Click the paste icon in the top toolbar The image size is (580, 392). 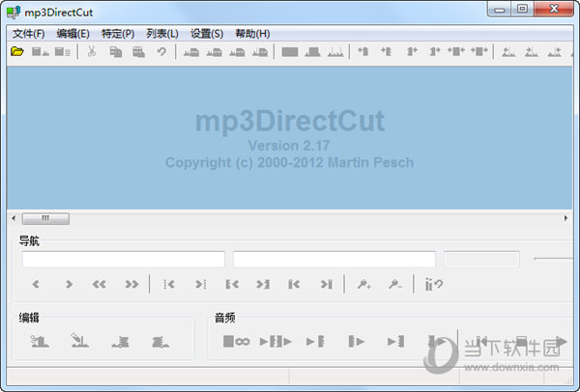click(138, 52)
